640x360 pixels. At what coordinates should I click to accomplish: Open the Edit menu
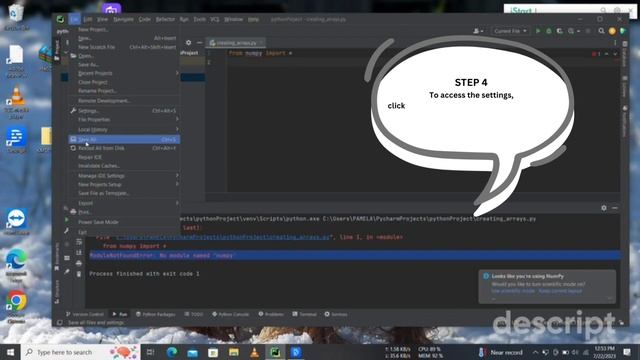(88, 19)
